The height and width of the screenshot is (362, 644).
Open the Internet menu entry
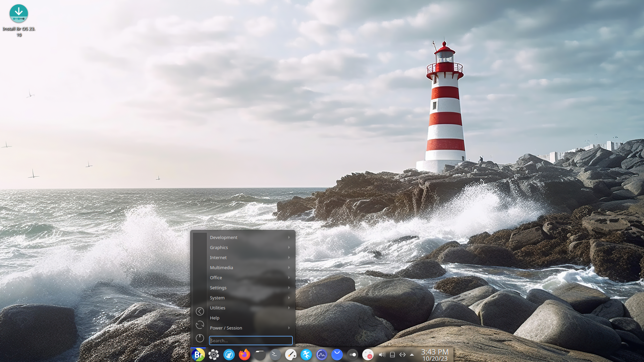click(x=251, y=257)
